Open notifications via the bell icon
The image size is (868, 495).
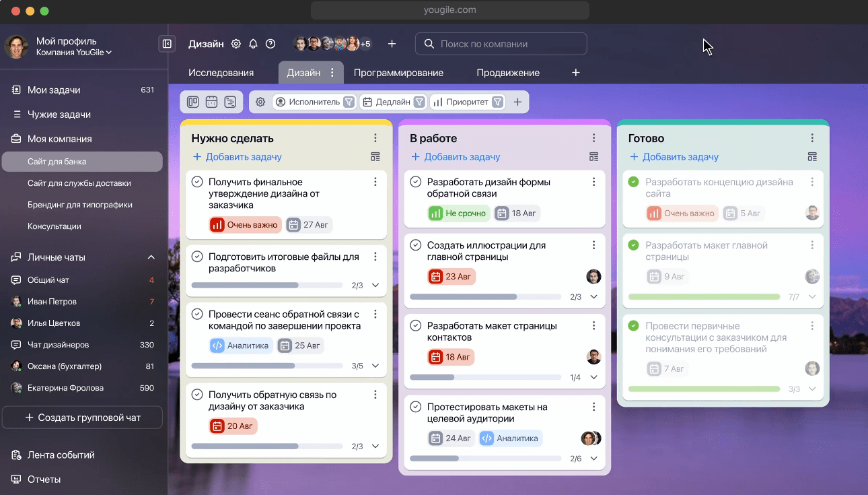[253, 43]
